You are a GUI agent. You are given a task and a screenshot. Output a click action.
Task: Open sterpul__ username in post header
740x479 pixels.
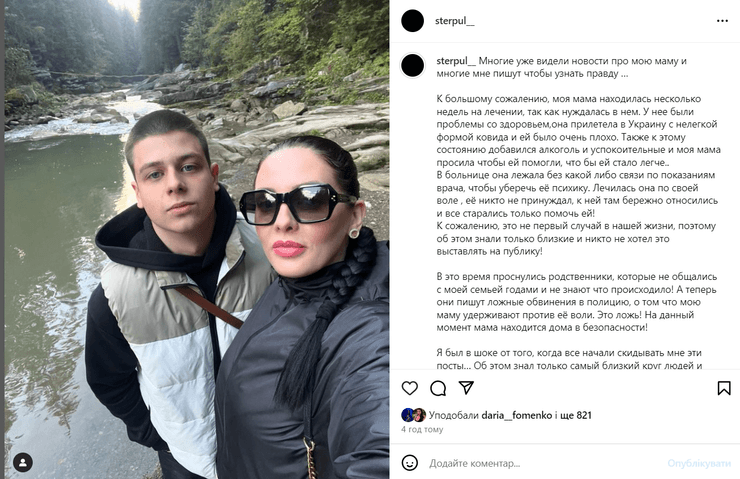coord(454,21)
